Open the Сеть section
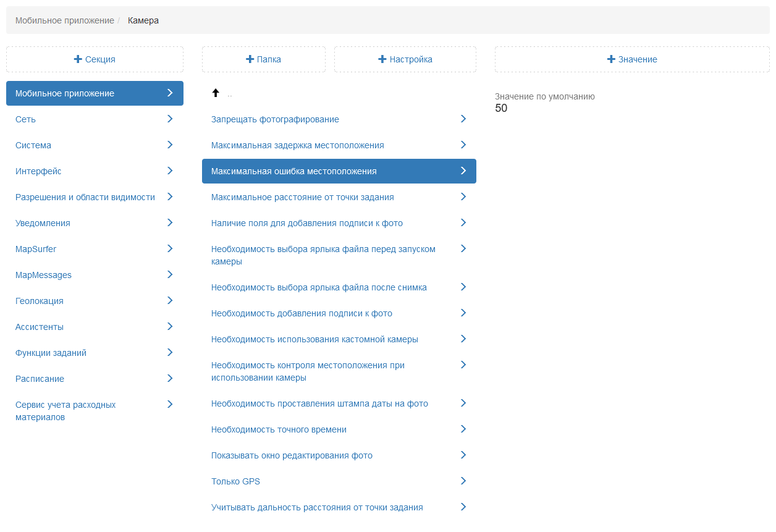Screen dimensions: 776x532 point(95,119)
